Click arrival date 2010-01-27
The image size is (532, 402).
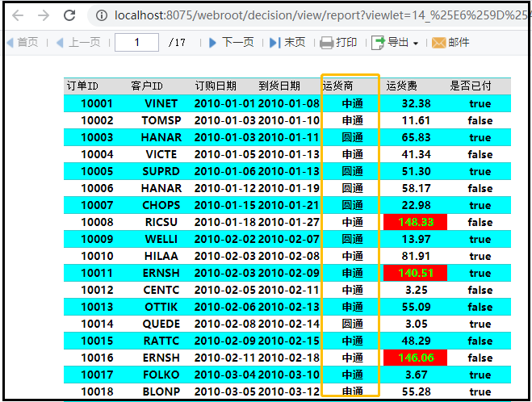point(289,222)
